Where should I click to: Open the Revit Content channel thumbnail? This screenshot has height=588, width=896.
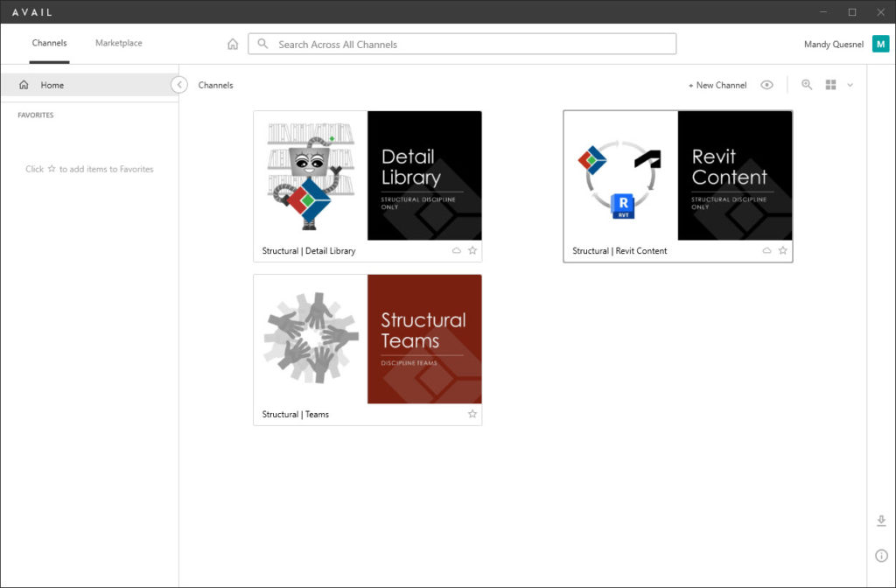tap(678, 175)
